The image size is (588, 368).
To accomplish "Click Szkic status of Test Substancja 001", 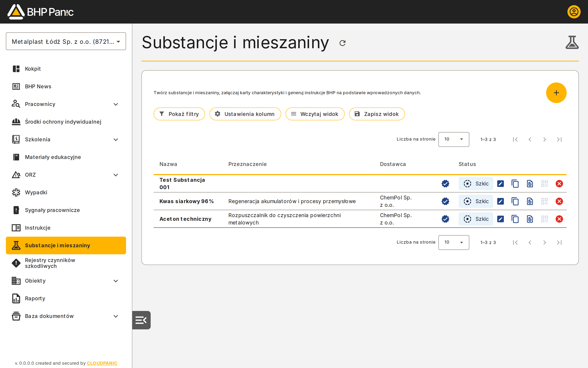I will click(476, 183).
